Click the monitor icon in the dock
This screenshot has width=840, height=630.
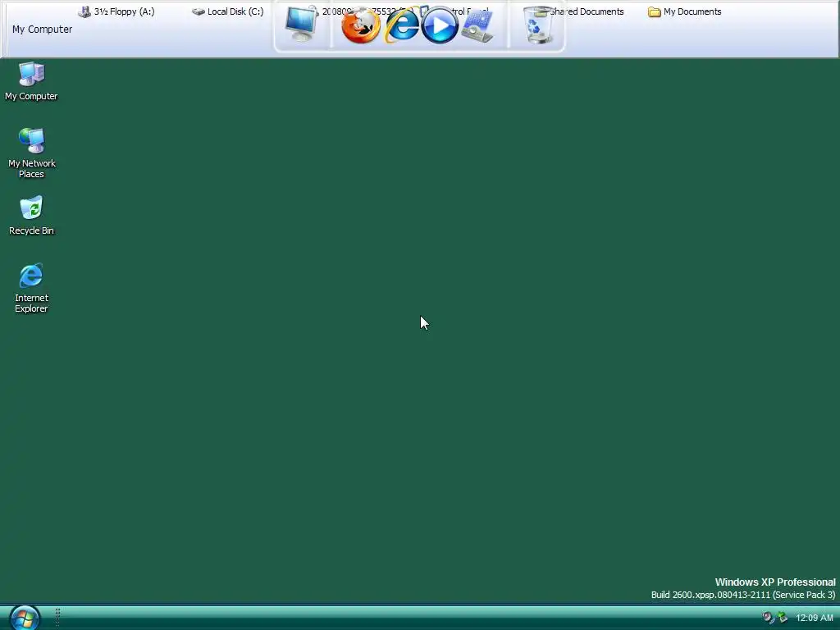pyautogui.click(x=302, y=24)
